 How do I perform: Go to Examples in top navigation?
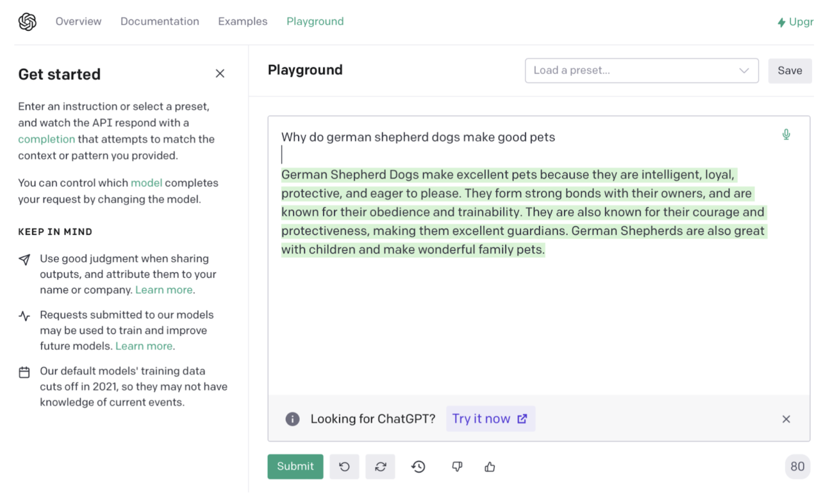point(242,21)
